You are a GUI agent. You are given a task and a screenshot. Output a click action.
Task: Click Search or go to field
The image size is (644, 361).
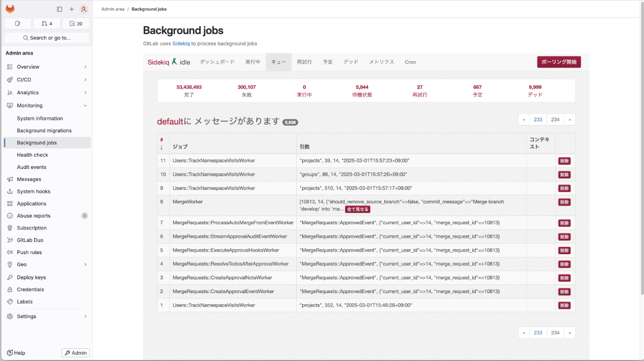(47, 38)
